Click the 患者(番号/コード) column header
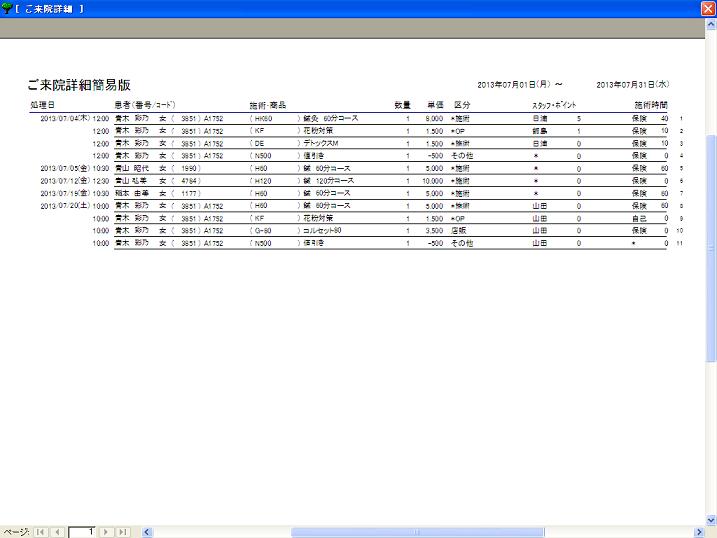Viewport: 717px width, 538px height. coord(145,105)
